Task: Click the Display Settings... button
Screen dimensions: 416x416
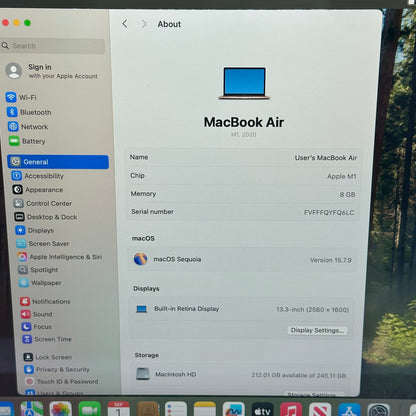Action: click(317, 330)
